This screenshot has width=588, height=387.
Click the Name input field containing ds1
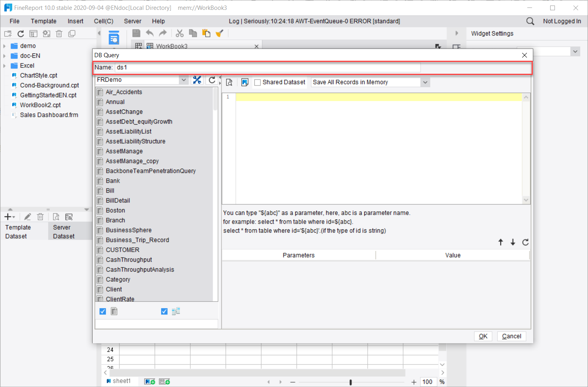(x=268, y=67)
